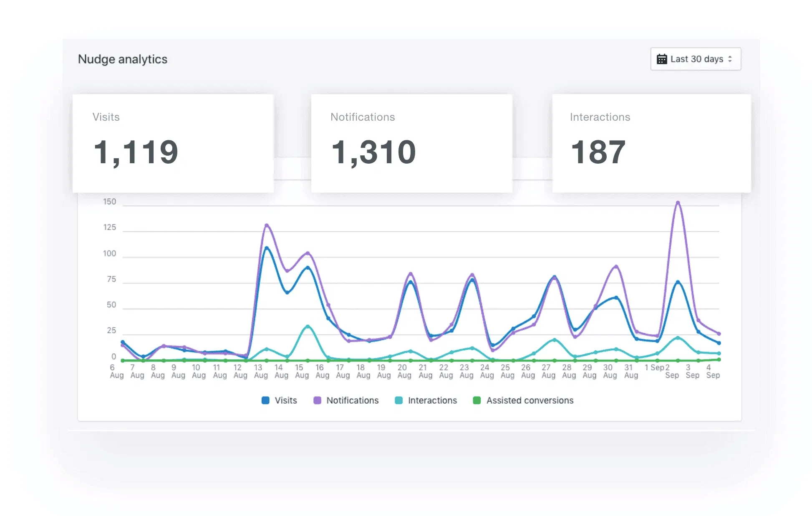Click the purple Notifications legend swatch

(317, 400)
